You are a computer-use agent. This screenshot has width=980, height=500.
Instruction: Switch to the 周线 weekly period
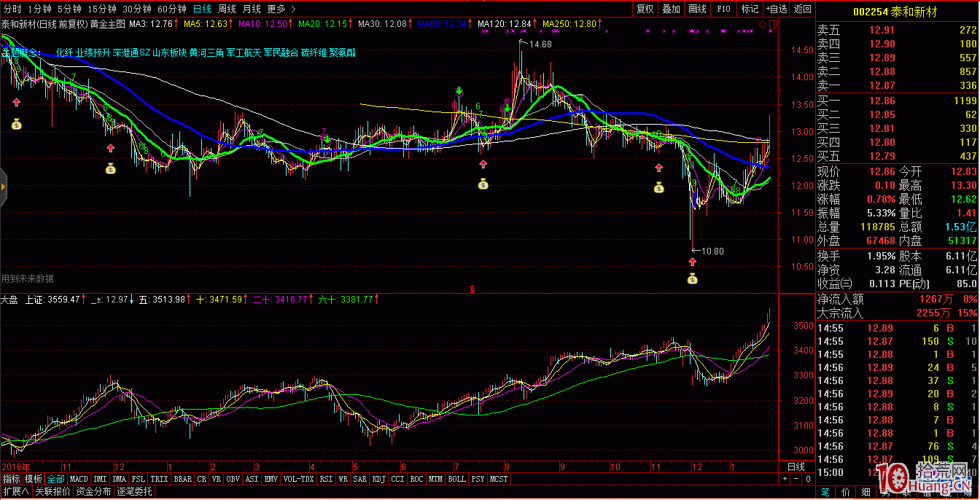click(x=227, y=9)
